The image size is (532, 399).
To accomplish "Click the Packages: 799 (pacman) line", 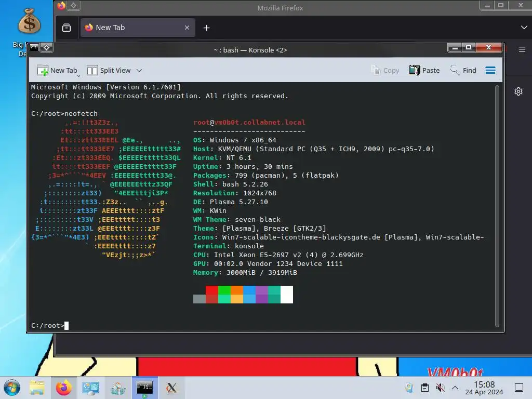I will 265,175.
